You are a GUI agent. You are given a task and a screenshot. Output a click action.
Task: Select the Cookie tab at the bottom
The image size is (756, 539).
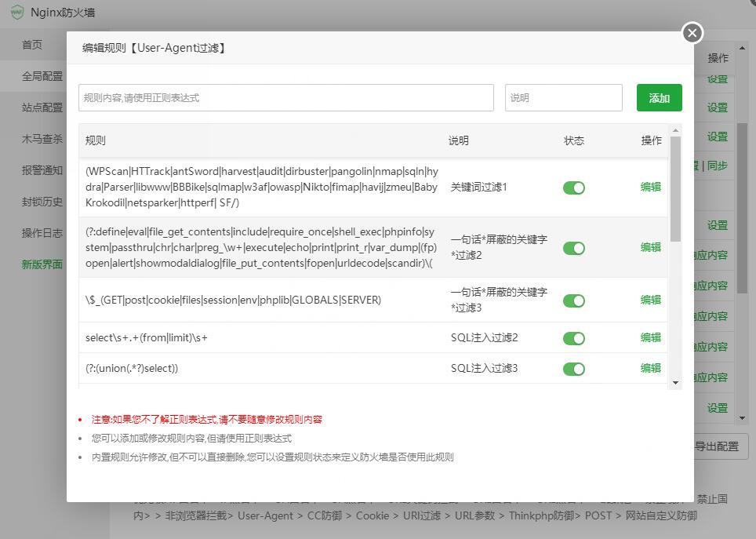click(x=373, y=516)
